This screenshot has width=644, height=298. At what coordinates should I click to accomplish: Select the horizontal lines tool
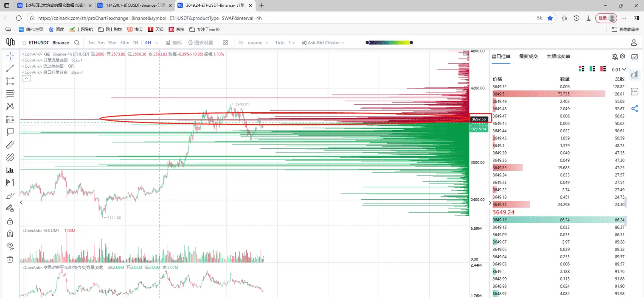[x=10, y=94]
